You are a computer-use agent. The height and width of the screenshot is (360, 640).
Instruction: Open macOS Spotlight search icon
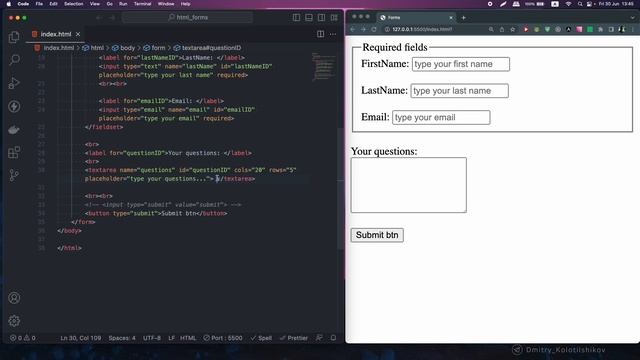pos(580,4)
